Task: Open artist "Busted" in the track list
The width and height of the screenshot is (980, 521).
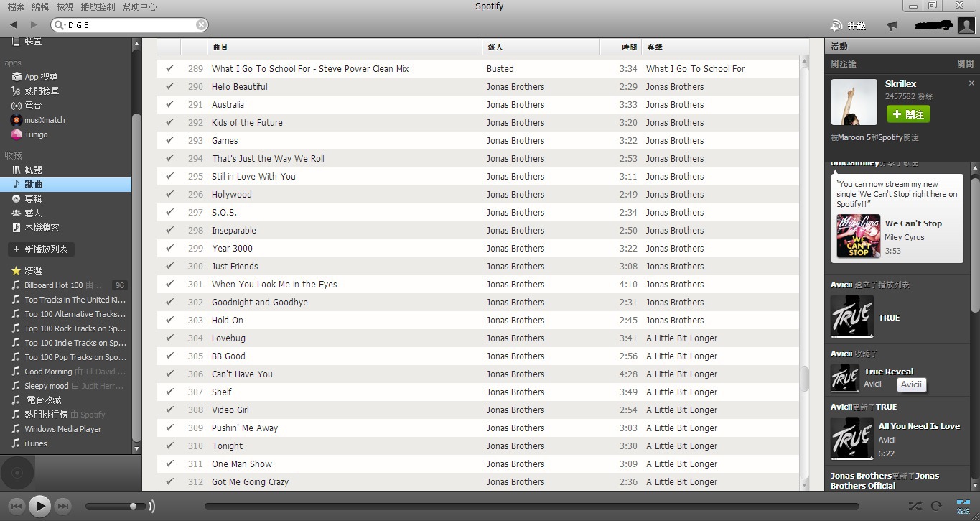Action: (500, 68)
